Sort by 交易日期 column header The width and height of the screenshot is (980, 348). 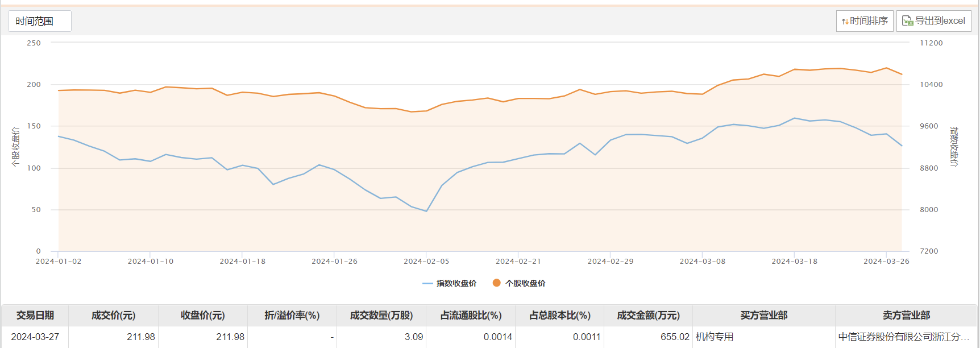[x=35, y=315]
